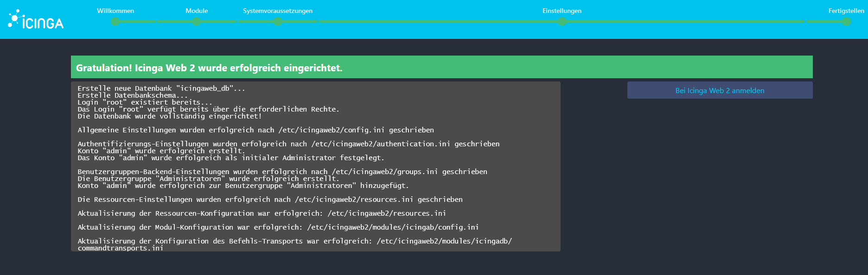Image resolution: width=868 pixels, height=275 pixels.
Task: Click the Systemvoraussetzungen progress dot
Action: [x=278, y=21]
